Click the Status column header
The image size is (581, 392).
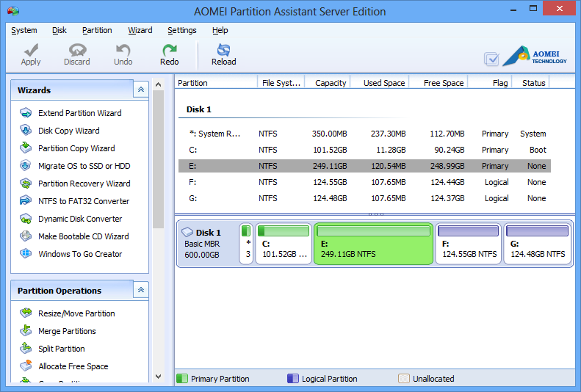[530, 83]
